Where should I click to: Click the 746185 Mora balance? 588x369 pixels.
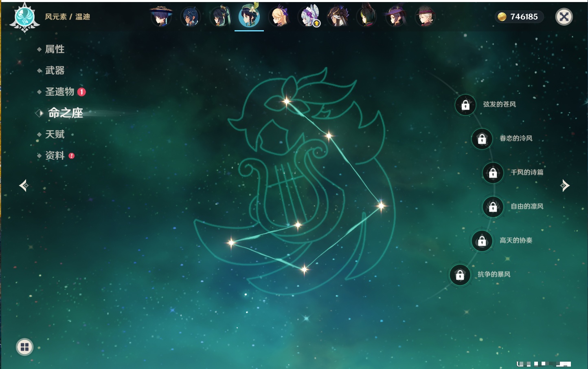pyautogui.click(x=524, y=17)
